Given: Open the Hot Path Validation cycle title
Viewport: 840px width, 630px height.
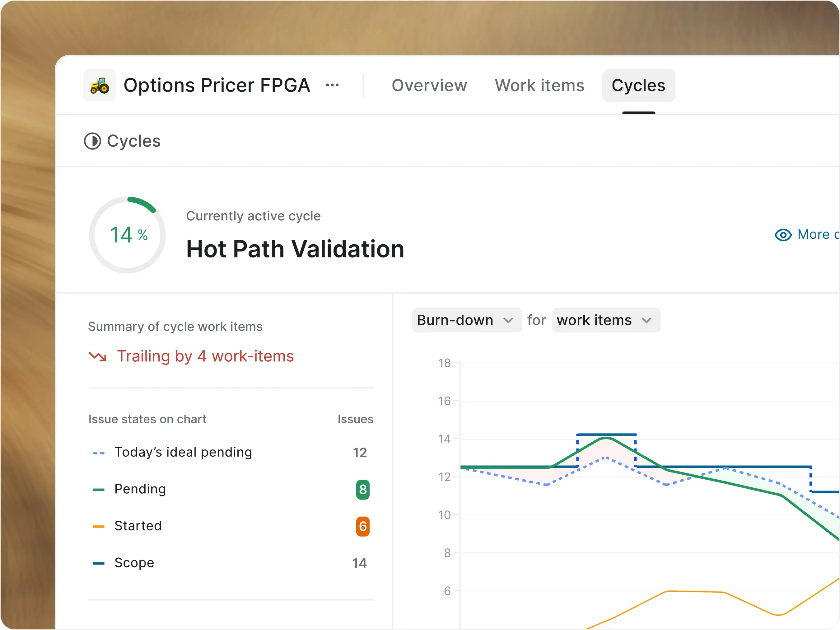Looking at the screenshot, I should tap(295, 249).
